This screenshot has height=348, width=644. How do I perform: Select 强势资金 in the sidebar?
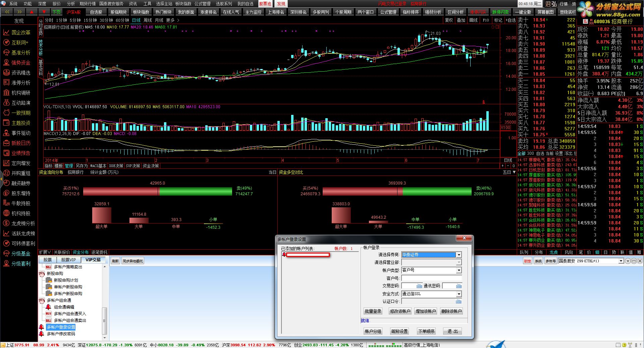click(17, 63)
